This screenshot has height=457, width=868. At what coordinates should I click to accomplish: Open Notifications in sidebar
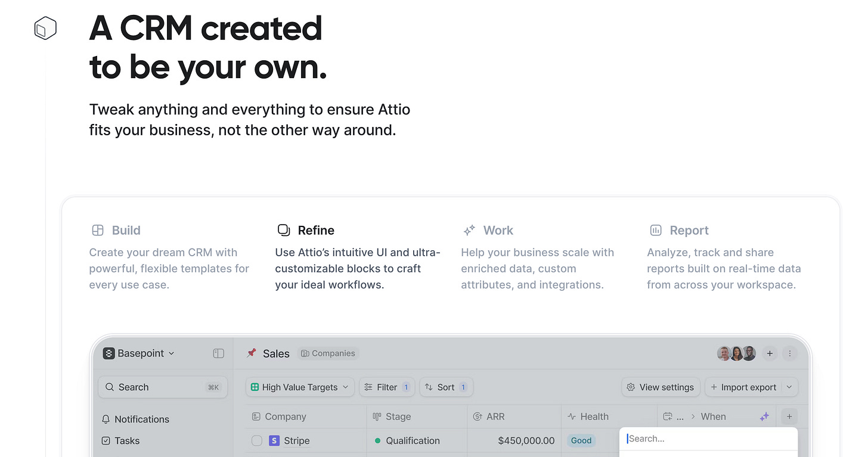135,419
